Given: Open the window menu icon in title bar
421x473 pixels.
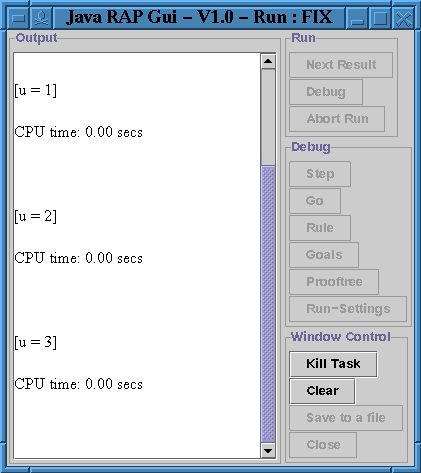Looking at the screenshot, I should point(18,18).
